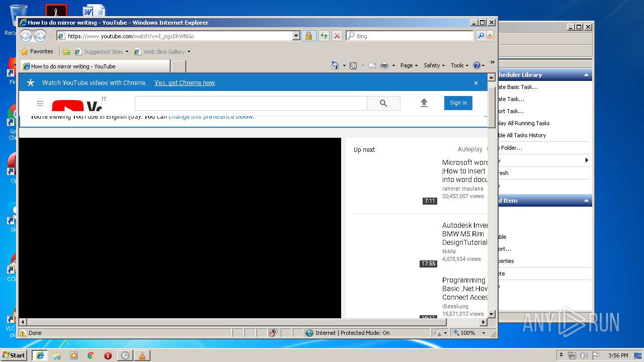The height and width of the screenshot is (362, 644).
Task: Open the security lock report icon
Action: [x=308, y=36]
